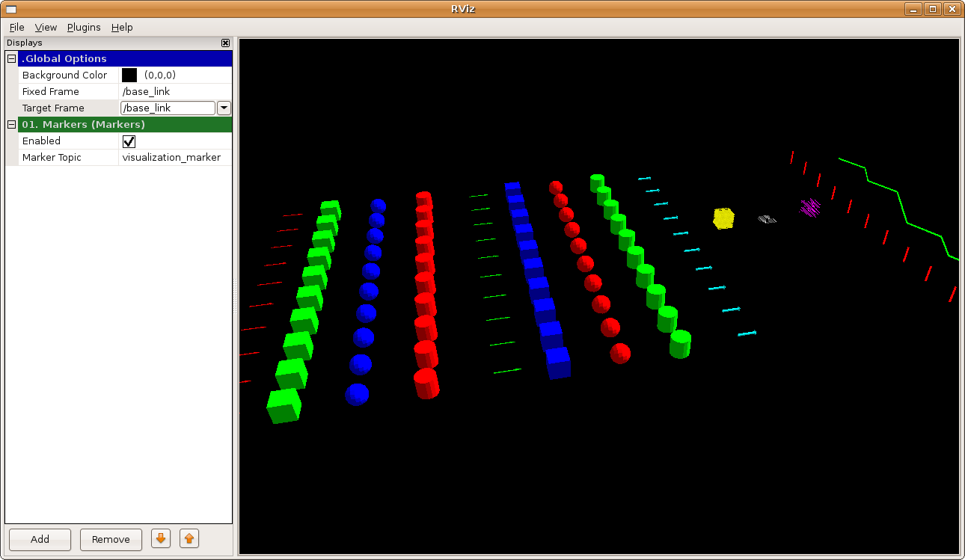
Task: Maximize the RViz window
Action: click(x=932, y=9)
